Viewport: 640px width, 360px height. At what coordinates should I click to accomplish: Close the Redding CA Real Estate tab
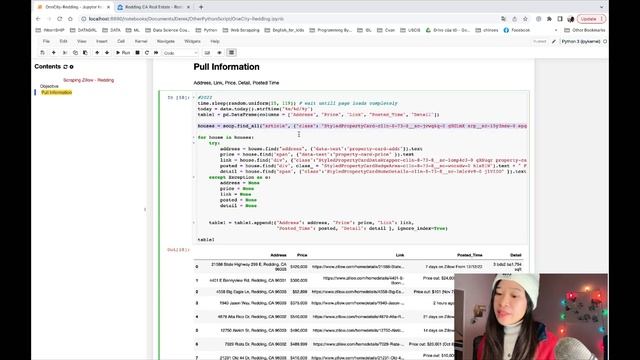pyautogui.click(x=188, y=7)
